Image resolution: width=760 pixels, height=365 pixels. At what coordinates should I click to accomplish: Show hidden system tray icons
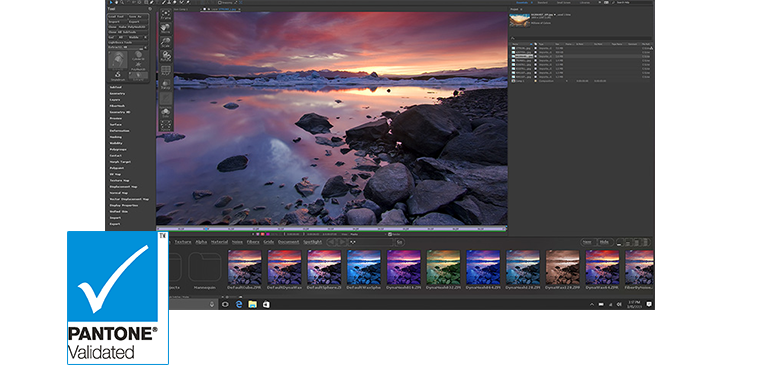(x=592, y=304)
